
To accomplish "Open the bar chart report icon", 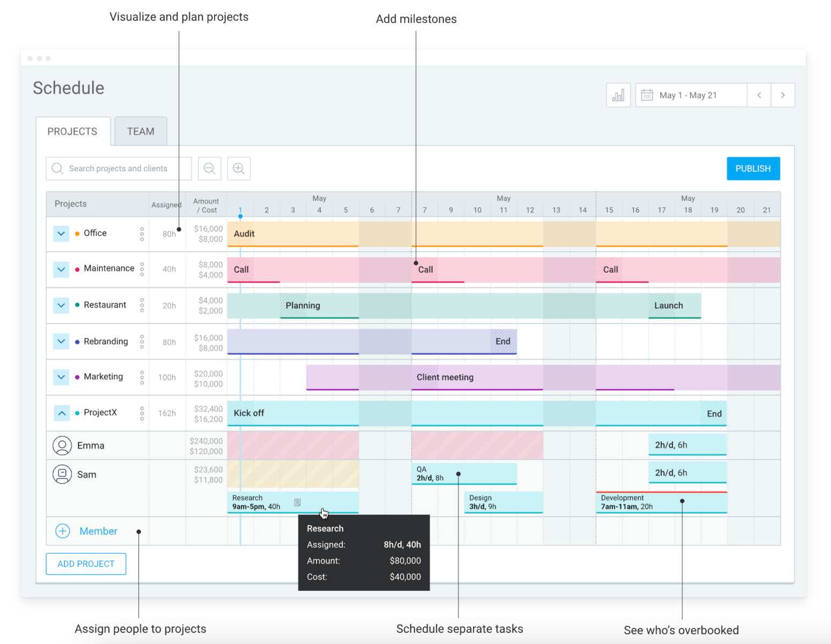I will click(x=618, y=95).
